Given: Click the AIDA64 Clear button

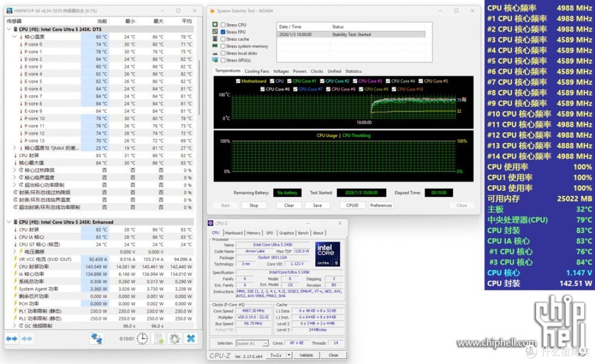Looking at the screenshot, I should tap(289, 205).
